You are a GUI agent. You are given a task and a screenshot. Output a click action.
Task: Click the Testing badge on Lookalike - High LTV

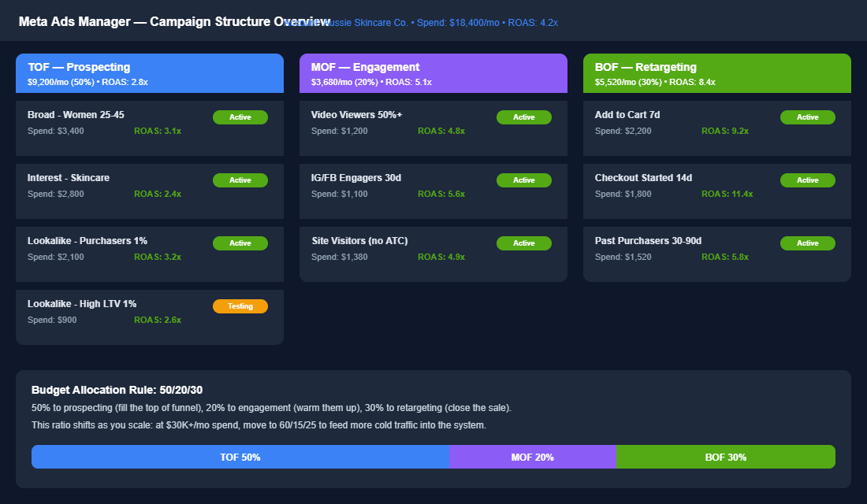coord(240,306)
